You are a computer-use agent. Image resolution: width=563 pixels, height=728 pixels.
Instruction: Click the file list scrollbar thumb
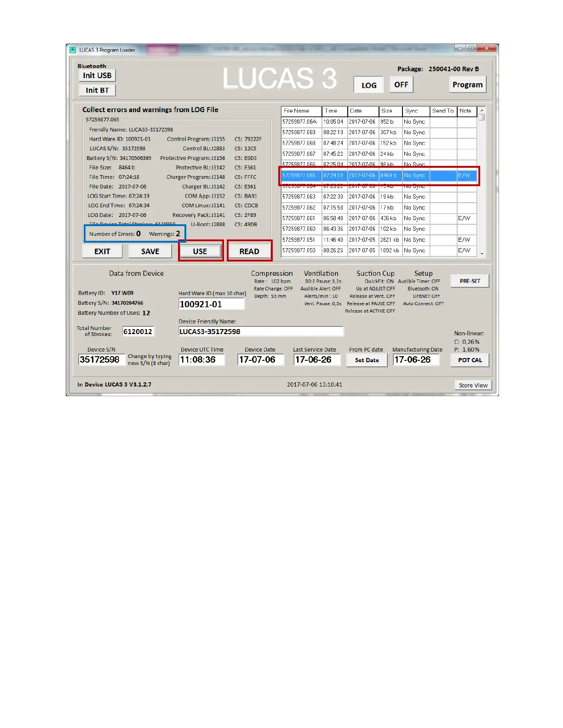click(x=482, y=117)
